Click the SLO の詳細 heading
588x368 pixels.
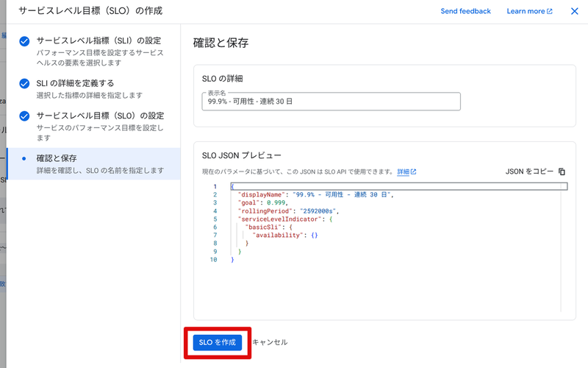coord(223,79)
